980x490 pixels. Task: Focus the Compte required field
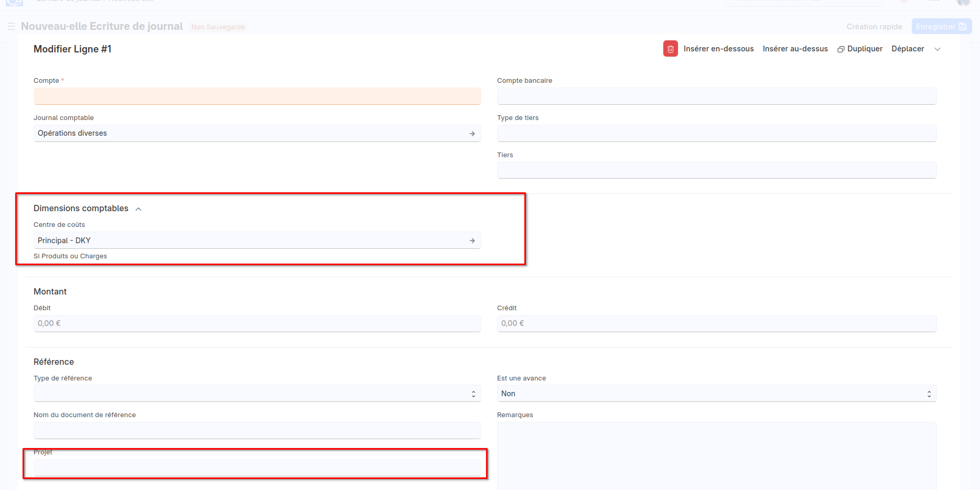click(257, 96)
